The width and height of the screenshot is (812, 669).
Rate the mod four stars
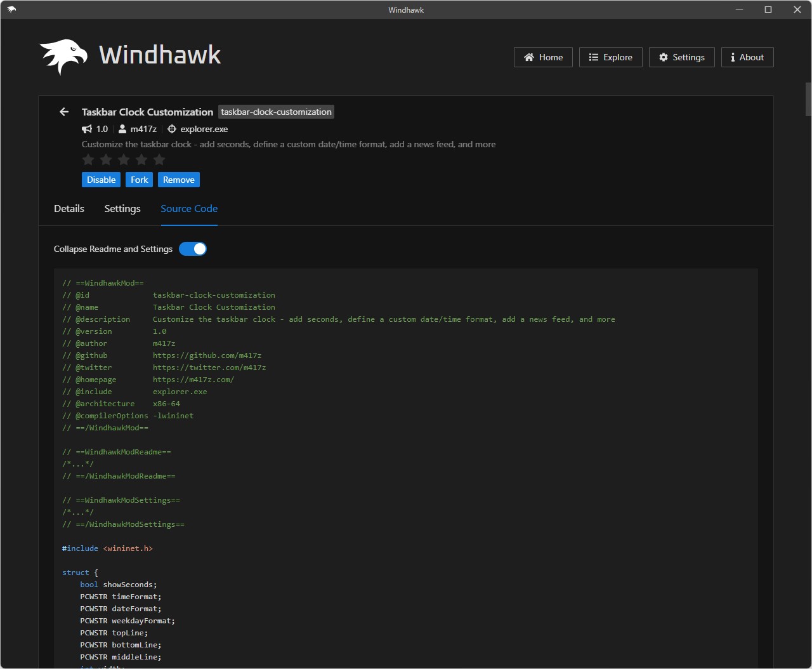(141, 159)
